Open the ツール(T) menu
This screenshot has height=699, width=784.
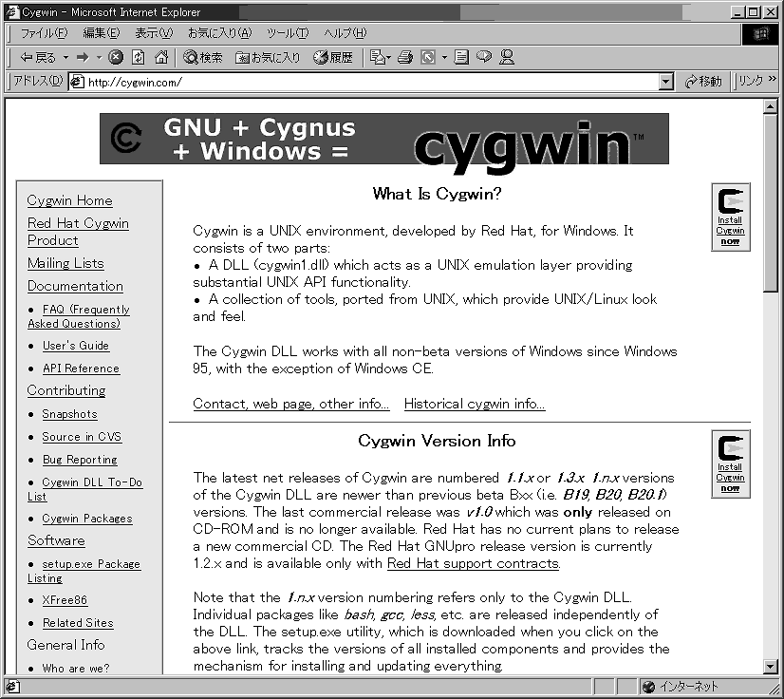[x=288, y=33]
